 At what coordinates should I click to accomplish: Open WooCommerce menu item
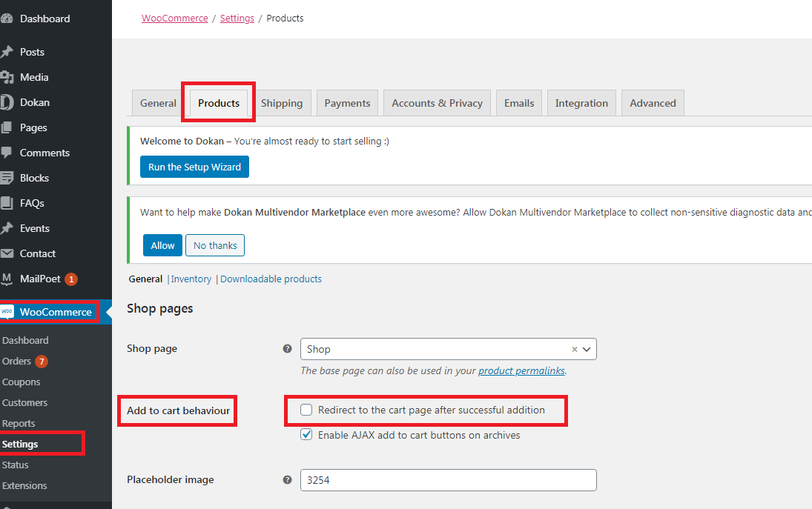tap(56, 312)
